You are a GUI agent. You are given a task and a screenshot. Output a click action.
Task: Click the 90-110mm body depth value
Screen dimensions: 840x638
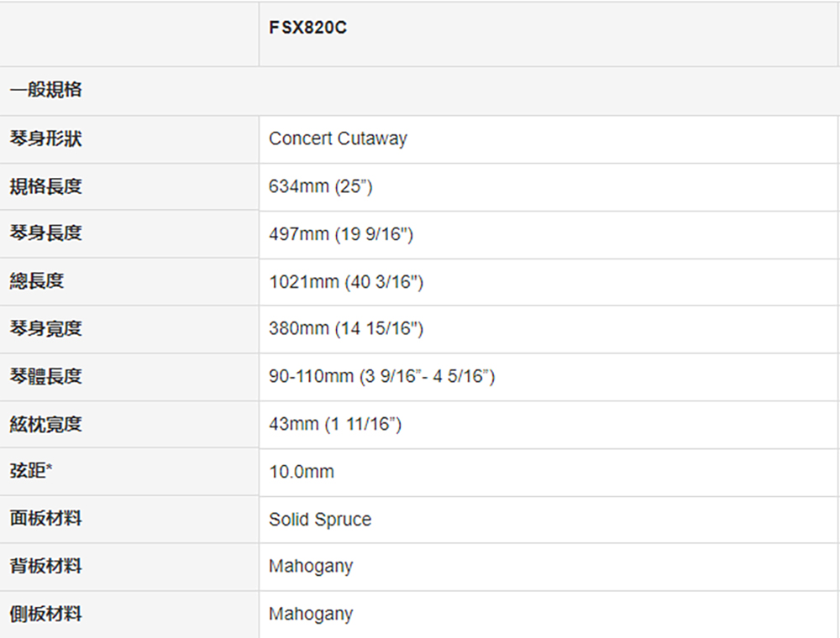click(382, 376)
